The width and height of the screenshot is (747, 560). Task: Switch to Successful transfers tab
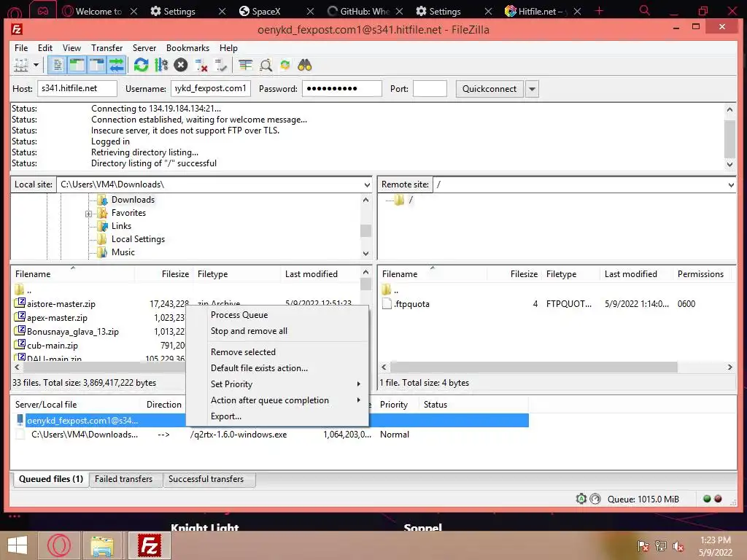pyautogui.click(x=206, y=479)
